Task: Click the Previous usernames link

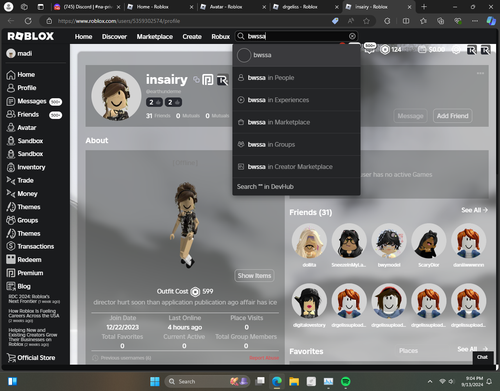Action: point(122,358)
